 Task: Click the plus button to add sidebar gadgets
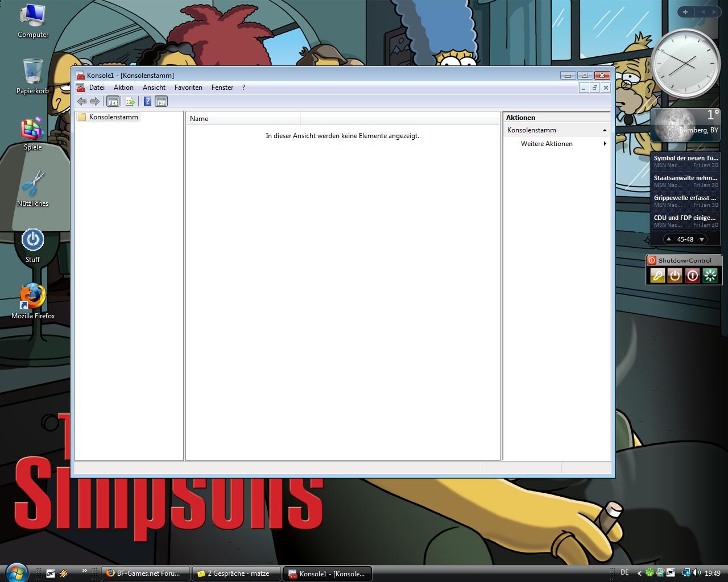[x=685, y=12]
